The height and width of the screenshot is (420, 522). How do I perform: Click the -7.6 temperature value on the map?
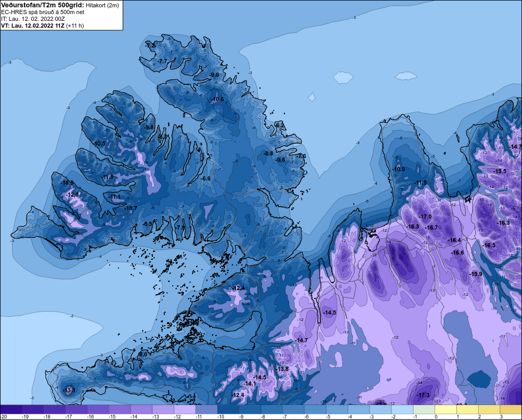click(x=301, y=156)
